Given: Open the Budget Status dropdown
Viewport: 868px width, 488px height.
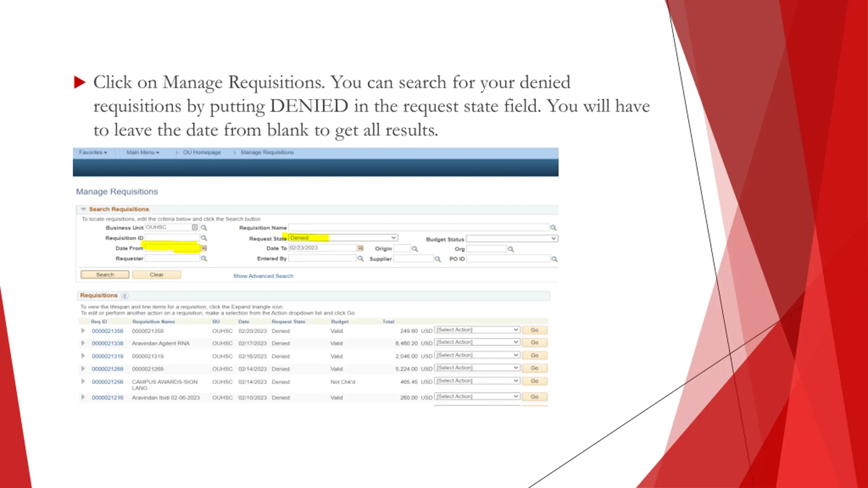Looking at the screenshot, I should 512,239.
